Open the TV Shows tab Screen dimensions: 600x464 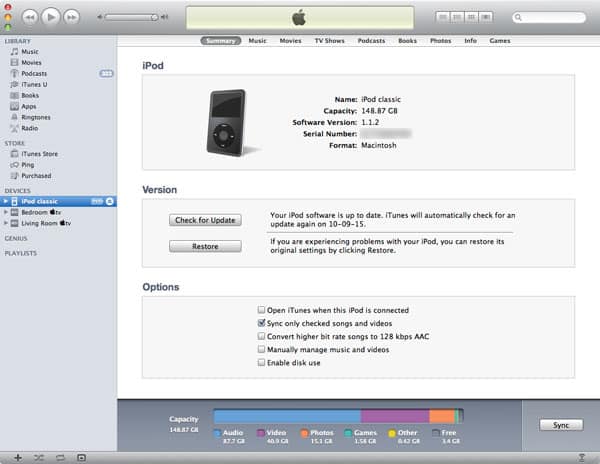tap(329, 41)
